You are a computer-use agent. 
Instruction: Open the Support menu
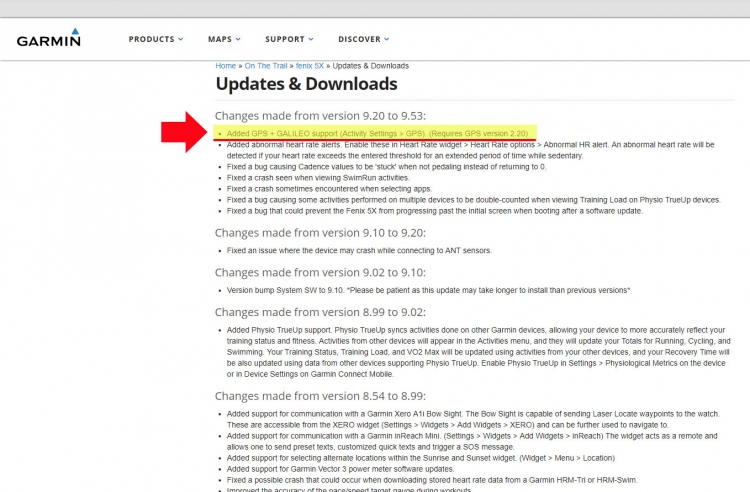[285, 39]
